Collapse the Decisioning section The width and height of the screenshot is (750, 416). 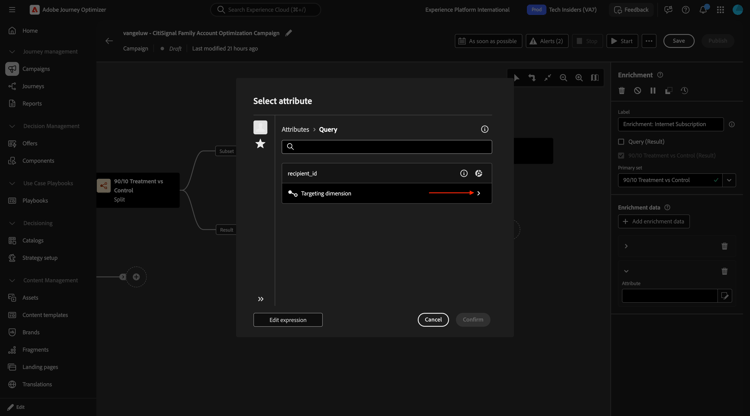(12, 223)
